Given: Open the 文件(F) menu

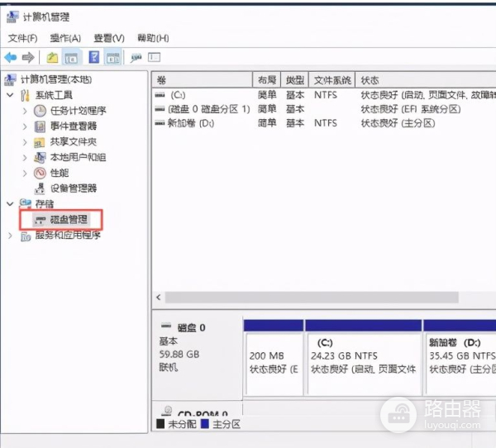Looking at the screenshot, I should [22, 38].
